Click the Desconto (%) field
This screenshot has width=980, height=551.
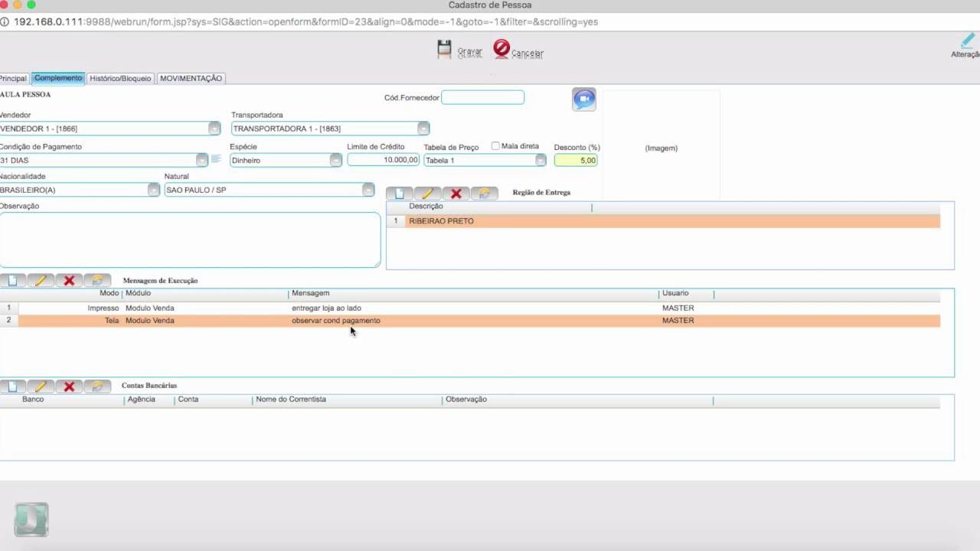tap(576, 160)
